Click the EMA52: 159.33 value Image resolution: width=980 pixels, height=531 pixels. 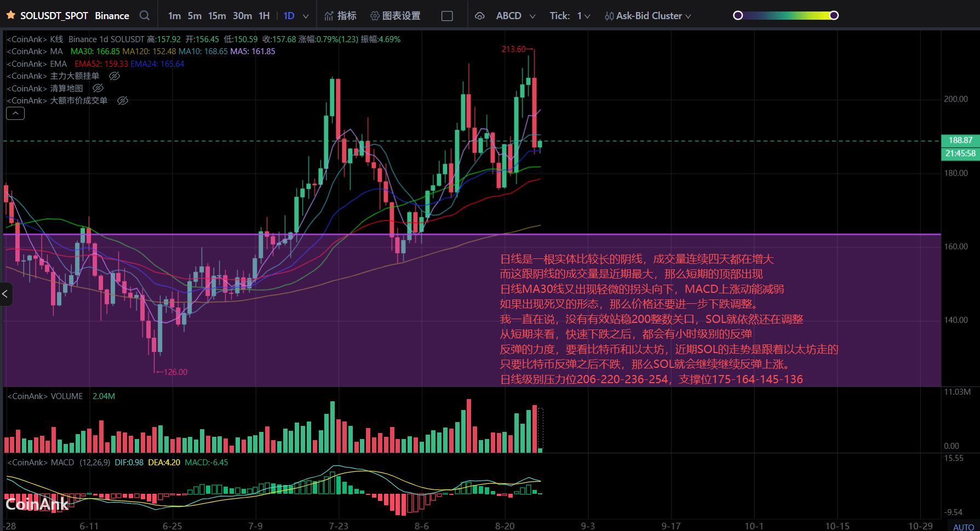pos(101,64)
